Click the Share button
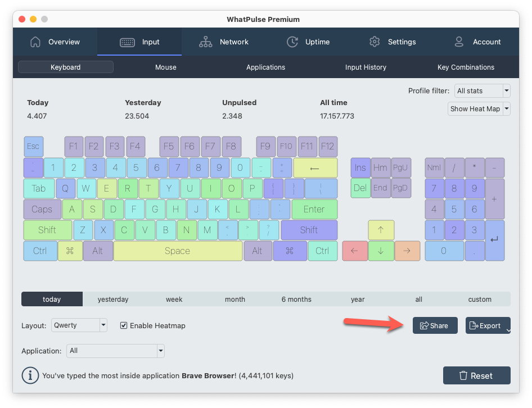 click(435, 325)
